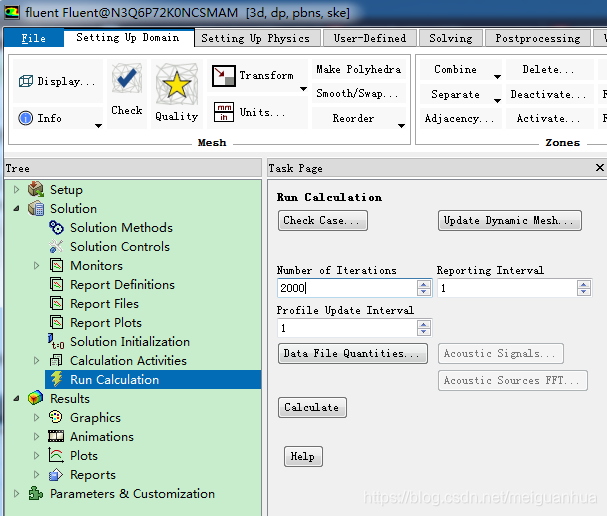Click the Display mesh icon
The image size is (607, 516).
26,82
